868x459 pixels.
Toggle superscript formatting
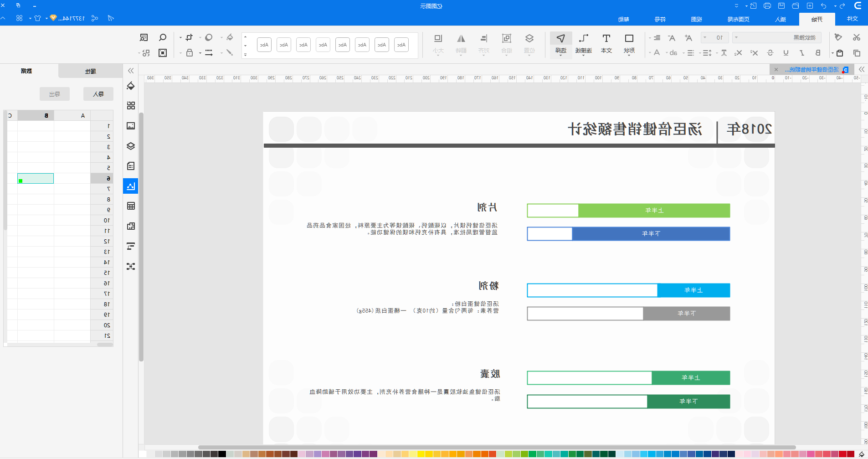(754, 53)
